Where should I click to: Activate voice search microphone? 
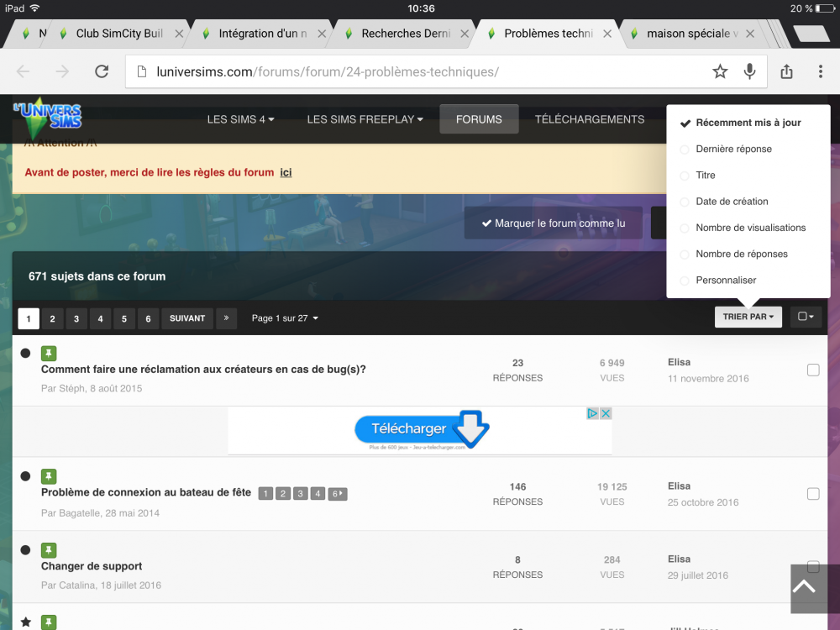pyautogui.click(x=749, y=71)
